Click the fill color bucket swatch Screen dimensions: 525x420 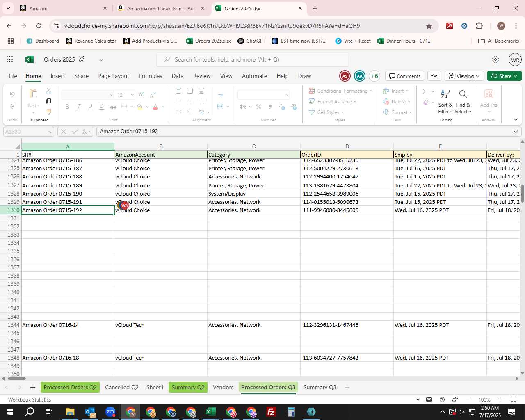point(140,107)
